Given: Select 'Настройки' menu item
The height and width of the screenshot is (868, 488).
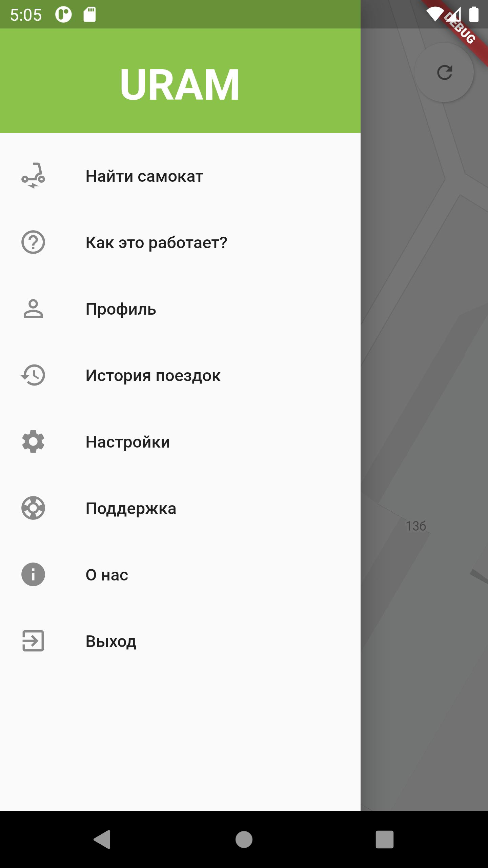Looking at the screenshot, I should pos(180,442).
